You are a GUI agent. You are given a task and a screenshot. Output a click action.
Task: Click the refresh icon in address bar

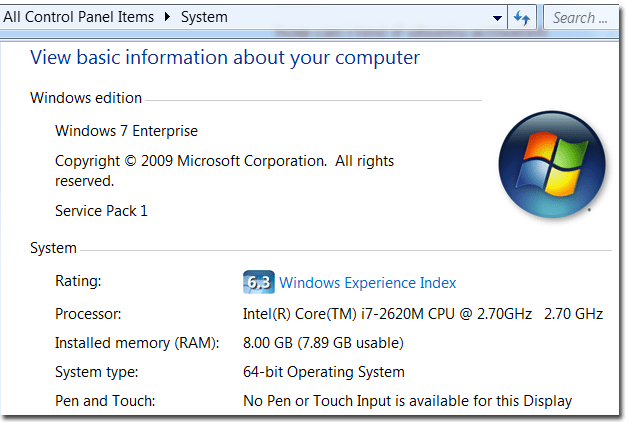point(521,18)
